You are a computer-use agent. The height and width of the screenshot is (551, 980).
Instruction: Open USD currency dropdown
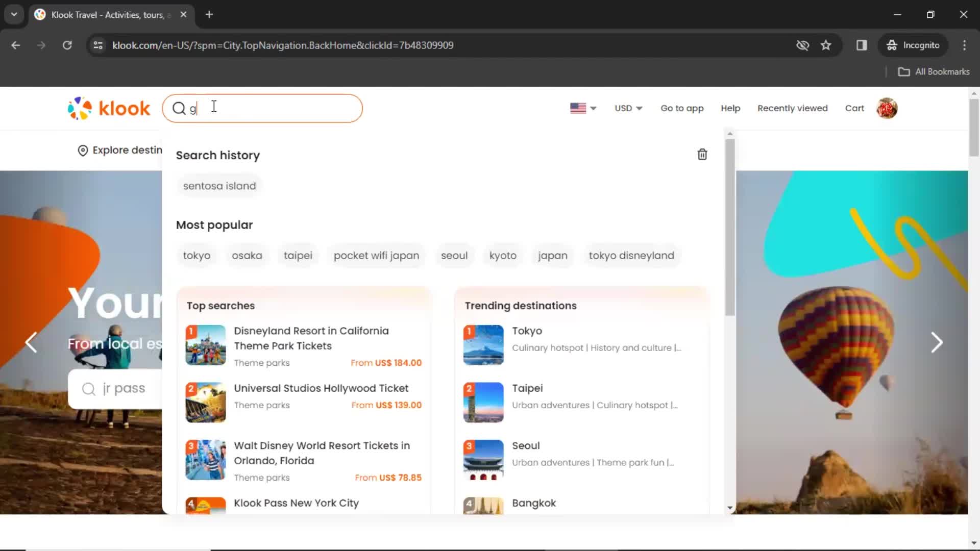(x=628, y=108)
